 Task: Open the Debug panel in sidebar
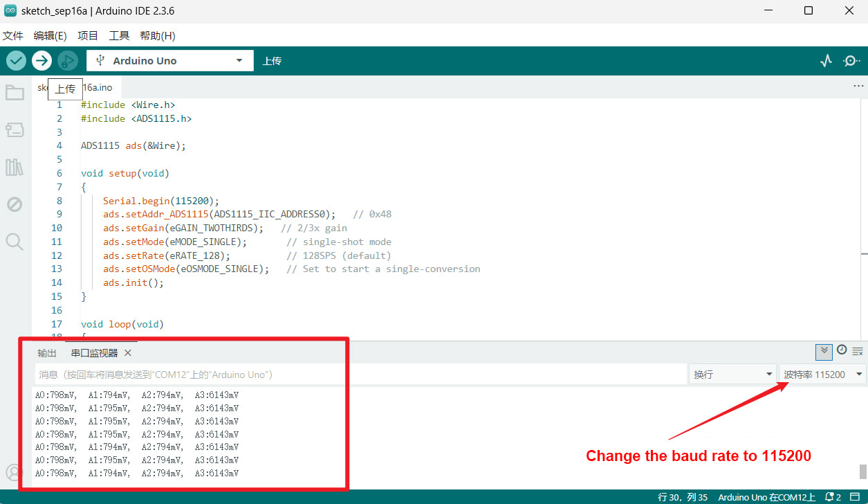click(x=15, y=204)
